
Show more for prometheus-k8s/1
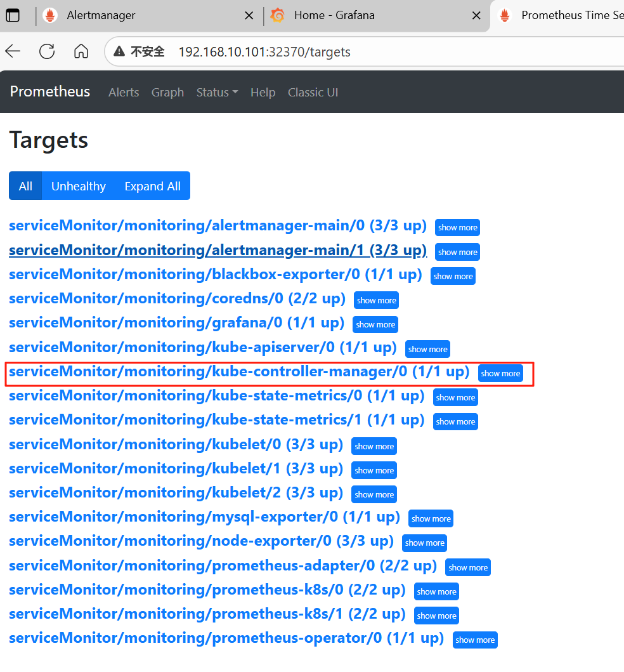(436, 616)
